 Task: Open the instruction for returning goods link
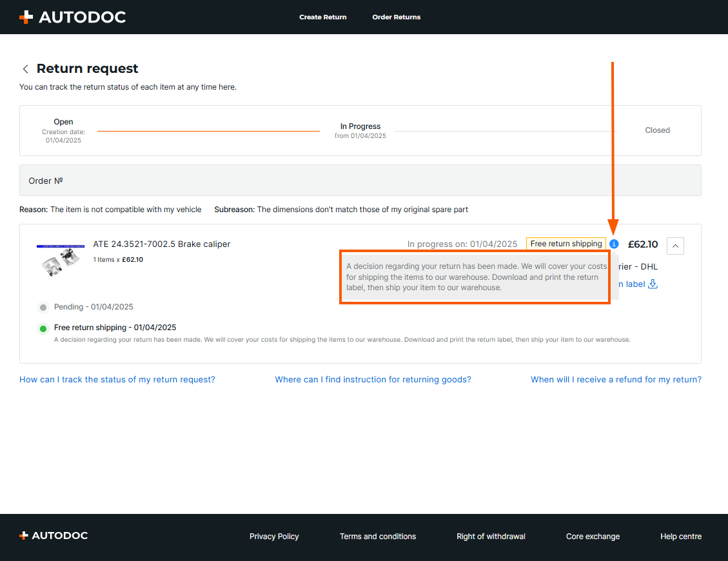[x=373, y=380]
